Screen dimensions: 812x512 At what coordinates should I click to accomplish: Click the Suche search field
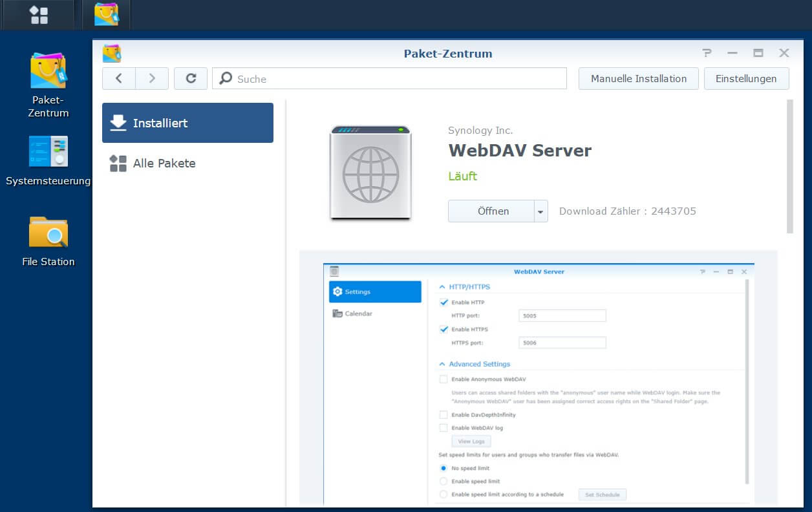[x=390, y=78]
